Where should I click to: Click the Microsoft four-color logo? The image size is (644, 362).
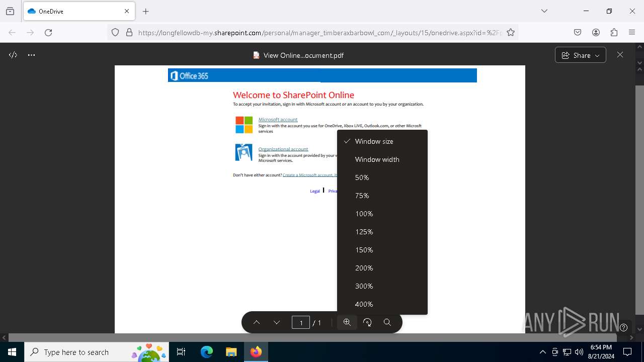pos(244,125)
